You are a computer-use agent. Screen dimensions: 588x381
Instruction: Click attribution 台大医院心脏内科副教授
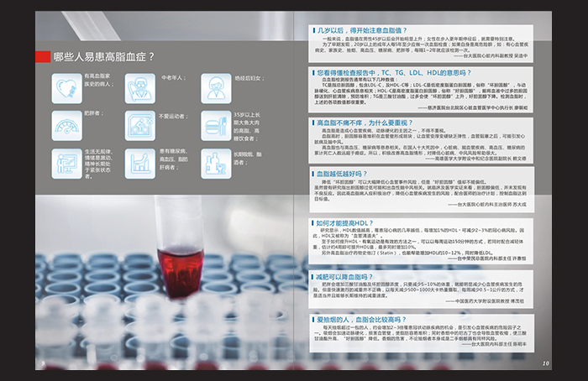point(488,55)
